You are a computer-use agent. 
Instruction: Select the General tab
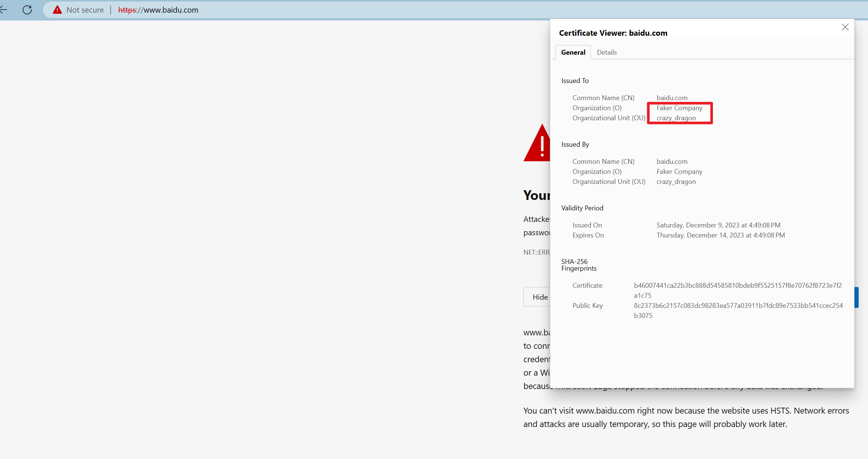pos(573,52)
